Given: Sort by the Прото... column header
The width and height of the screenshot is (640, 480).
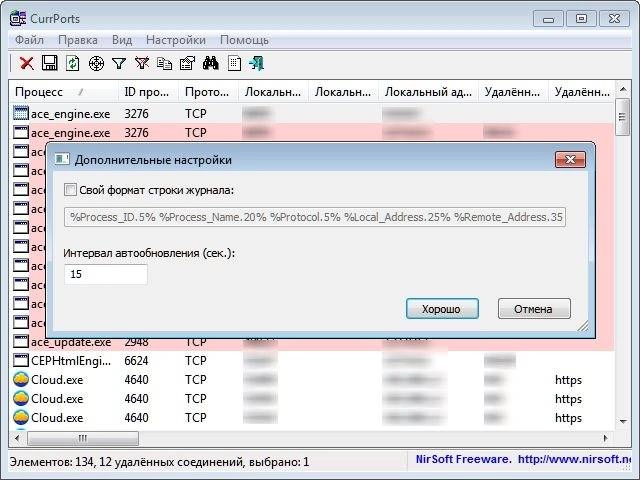Looking at the screenshot, I should [x=208, y=92].
